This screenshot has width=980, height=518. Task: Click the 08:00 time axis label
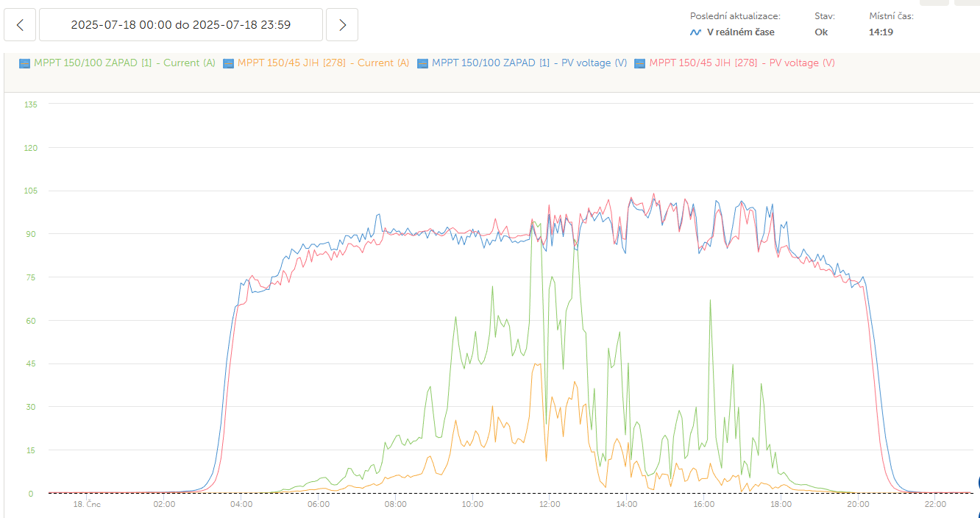[x=395, y=505]
